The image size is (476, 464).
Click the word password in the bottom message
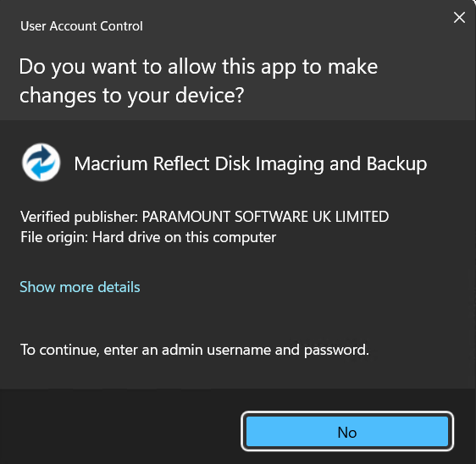(x=336, y=350)
